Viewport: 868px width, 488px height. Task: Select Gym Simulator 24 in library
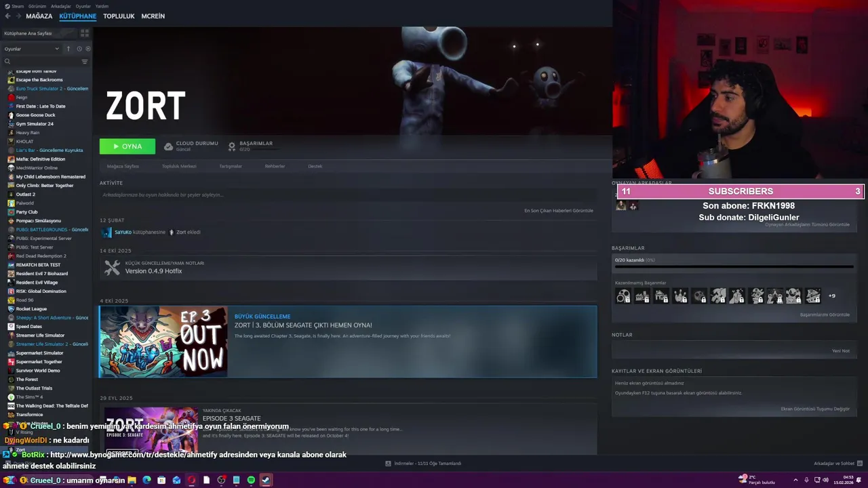35,124
